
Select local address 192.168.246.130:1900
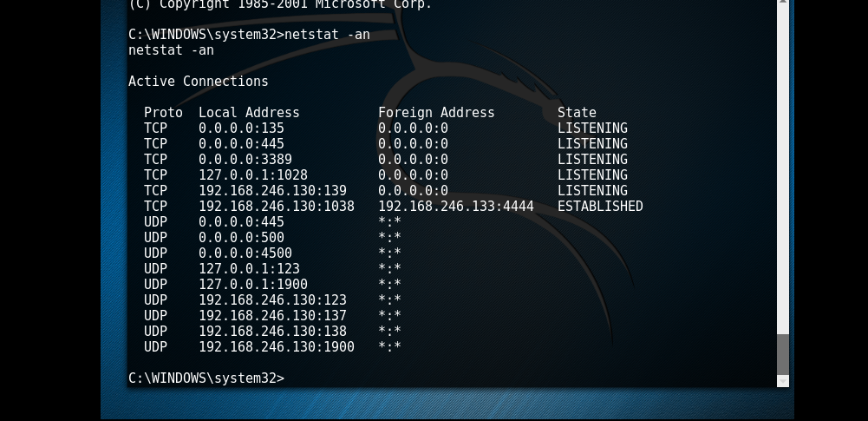(x=277, y=346)
